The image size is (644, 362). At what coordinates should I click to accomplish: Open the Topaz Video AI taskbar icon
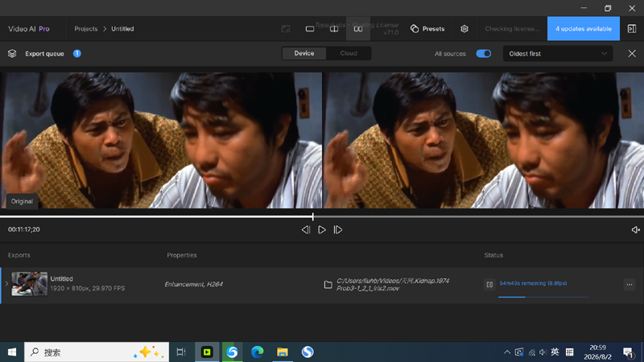point(207,352)
